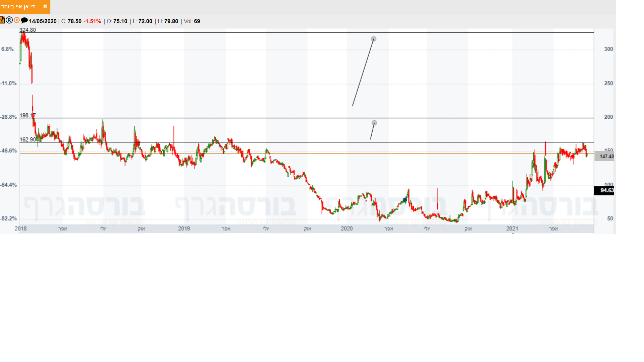Click the blue dot marker on chart

point(405,200)
